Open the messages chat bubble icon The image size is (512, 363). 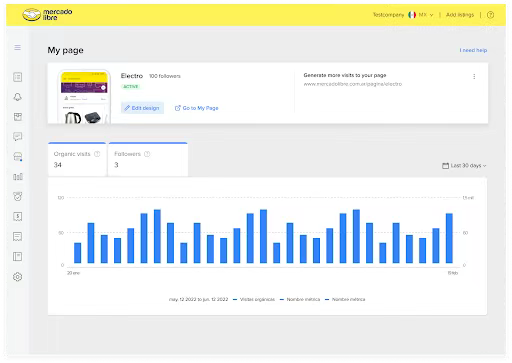coord(18,136)
